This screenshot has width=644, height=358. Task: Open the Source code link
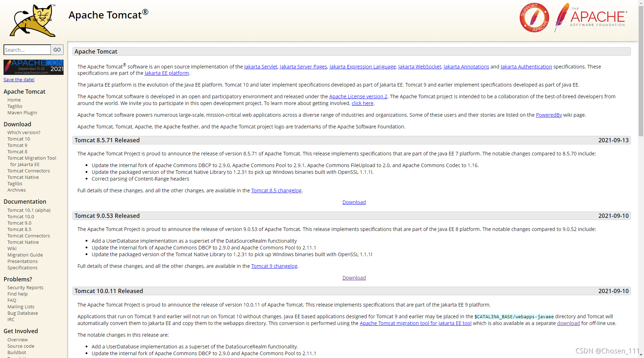click(x=21, y=346)
